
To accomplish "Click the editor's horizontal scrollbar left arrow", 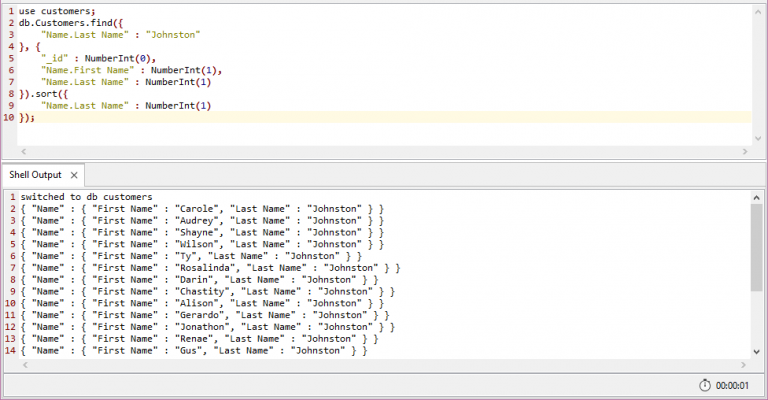I will click(8, 151).
